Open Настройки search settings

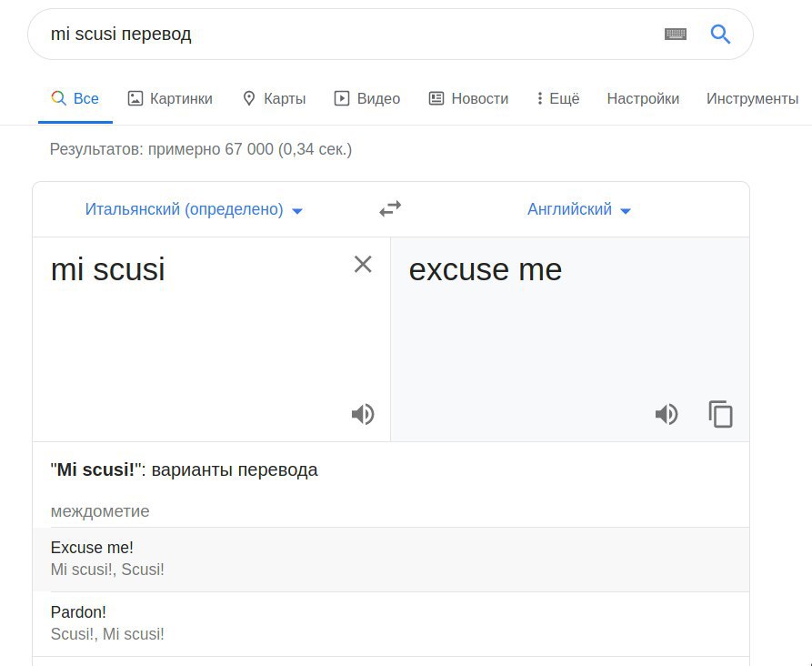(643, 98)
